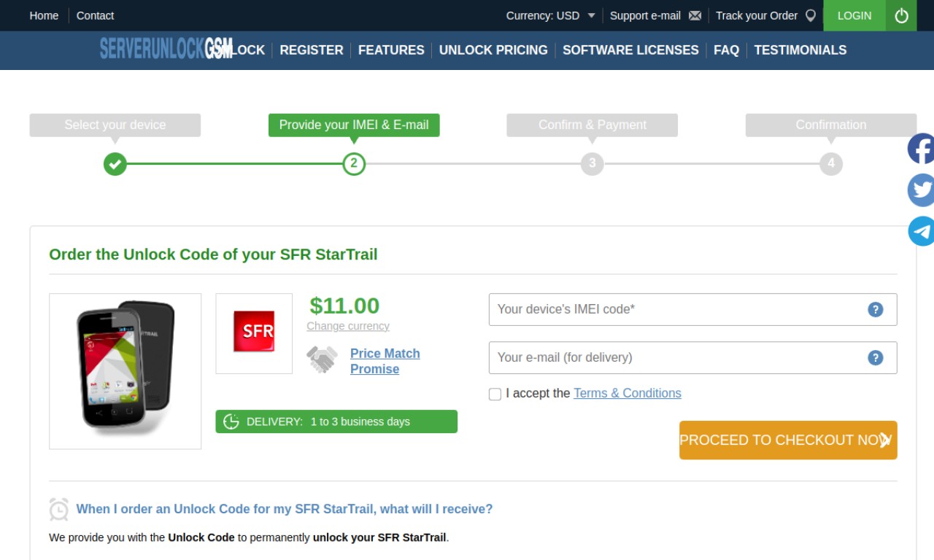The width and height of the screenshot is (934, 560).
Task: Click the step 3 circle indicator
Action: 593,163
